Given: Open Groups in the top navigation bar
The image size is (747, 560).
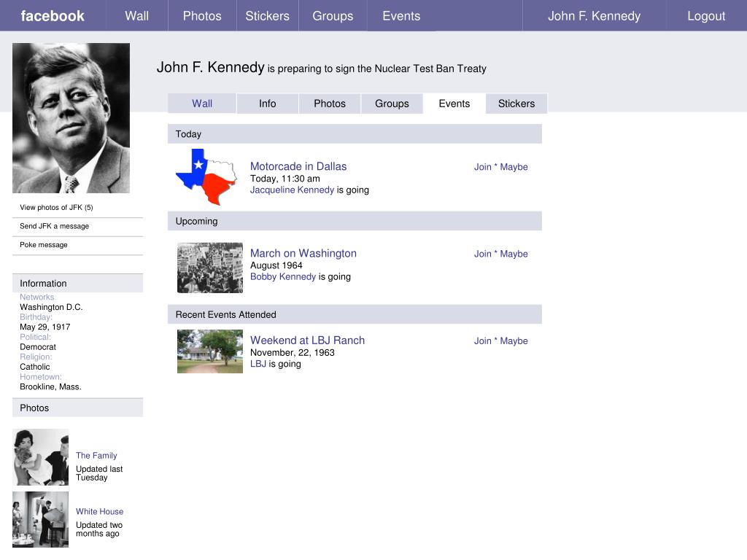Looking at the screenshot, I should coord(333,16).
